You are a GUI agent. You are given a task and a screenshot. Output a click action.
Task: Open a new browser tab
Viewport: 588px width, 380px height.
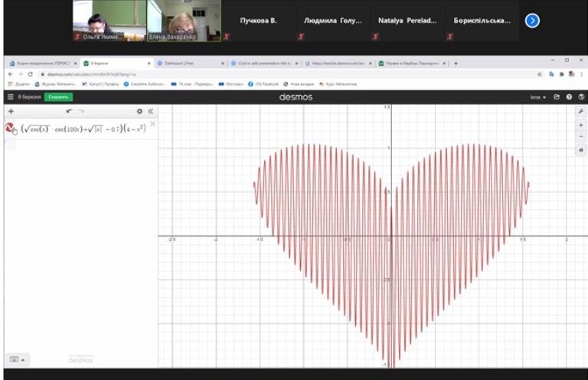[456, 64]
